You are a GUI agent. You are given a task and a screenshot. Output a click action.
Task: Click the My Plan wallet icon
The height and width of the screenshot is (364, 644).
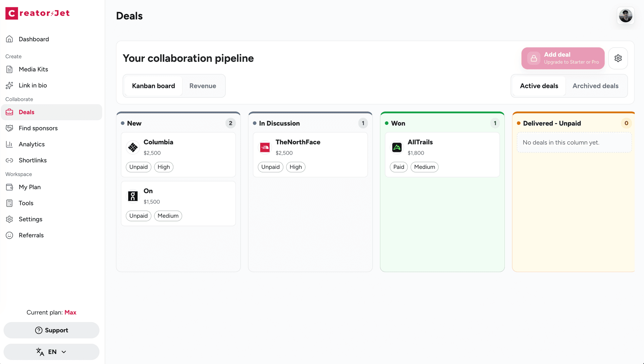click(9, 187)
